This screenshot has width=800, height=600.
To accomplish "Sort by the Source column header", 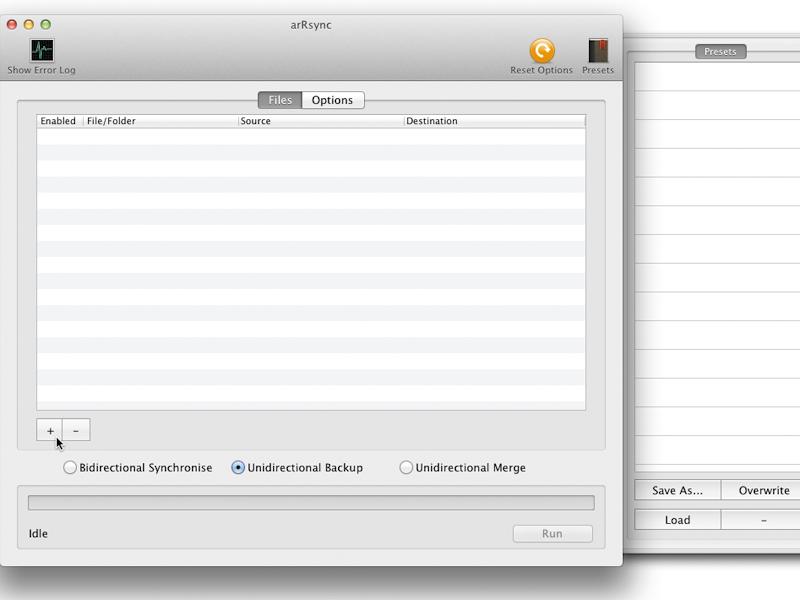I will [x=321, y=121].
